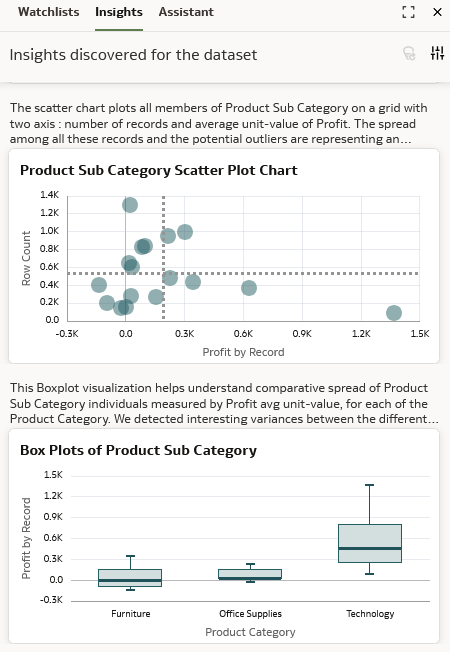This screenshot has width=450, height=652.
Task: Open insight settings sliders icon
Action: [437, 53]
